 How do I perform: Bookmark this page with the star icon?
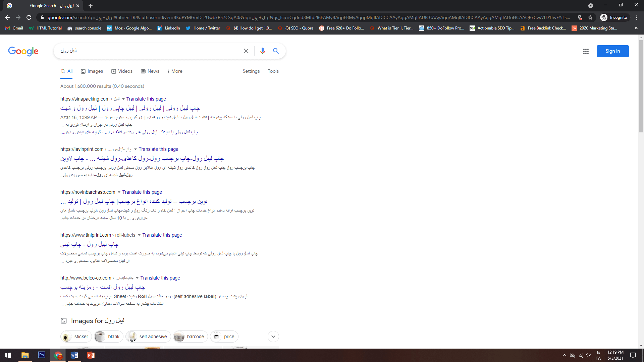pyautogui.click(x=590, y=17)
